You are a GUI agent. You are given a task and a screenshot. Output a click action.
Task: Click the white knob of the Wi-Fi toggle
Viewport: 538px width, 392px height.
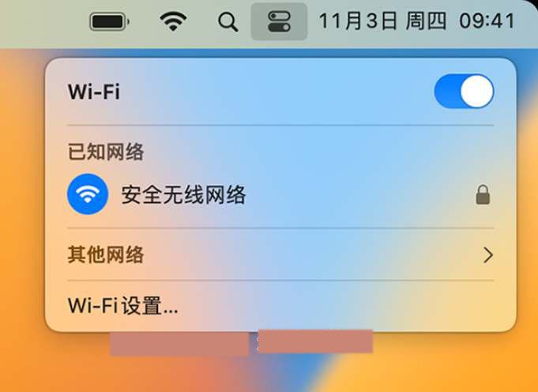point(476,92)
